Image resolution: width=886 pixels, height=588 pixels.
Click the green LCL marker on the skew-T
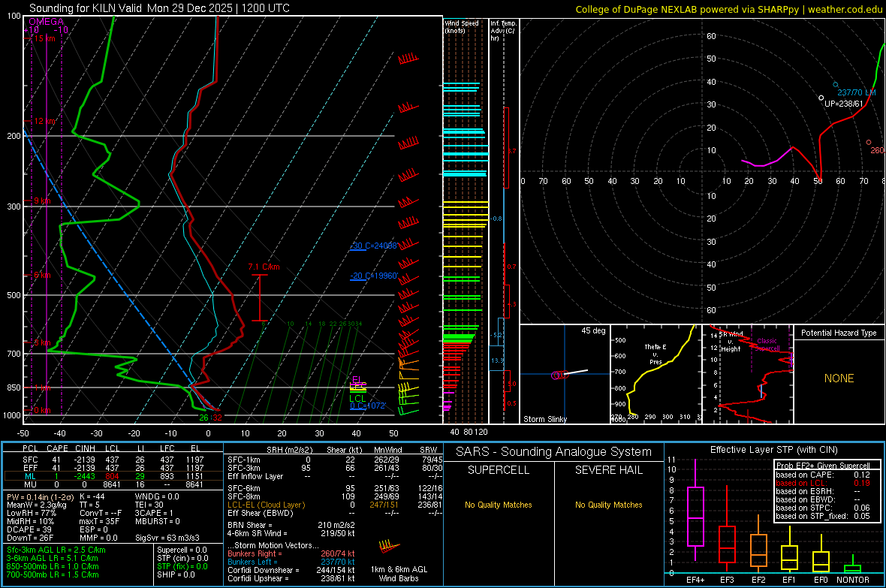tap(357, 399)
